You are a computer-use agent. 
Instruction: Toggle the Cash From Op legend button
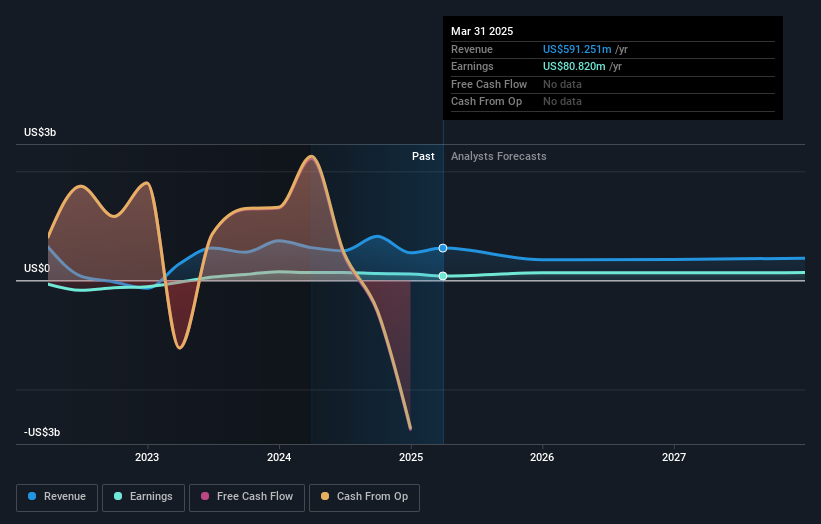(x=364, y=497)
